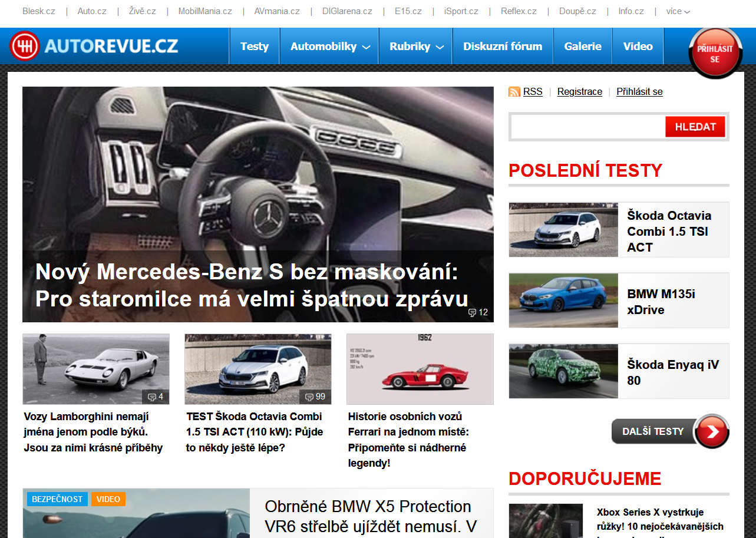This screenshot has width=756, height=538.
Task: Expand the Rubriky dropdown menu
Action: click(416, 46)
